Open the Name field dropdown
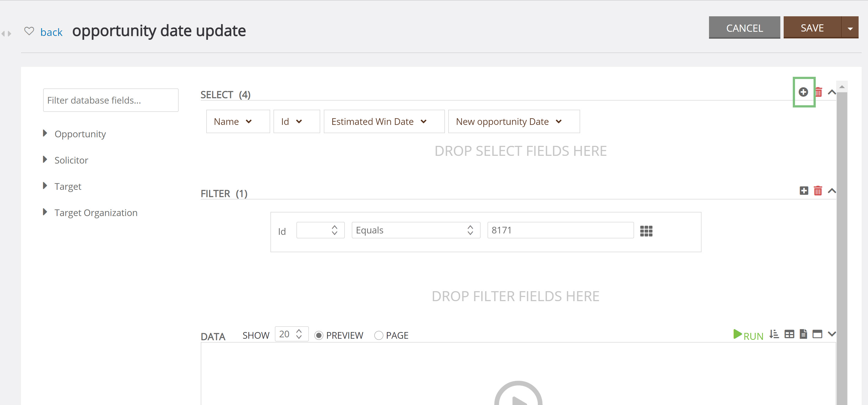The height and width of the screenshot is (405, 868). coord(238,122)
